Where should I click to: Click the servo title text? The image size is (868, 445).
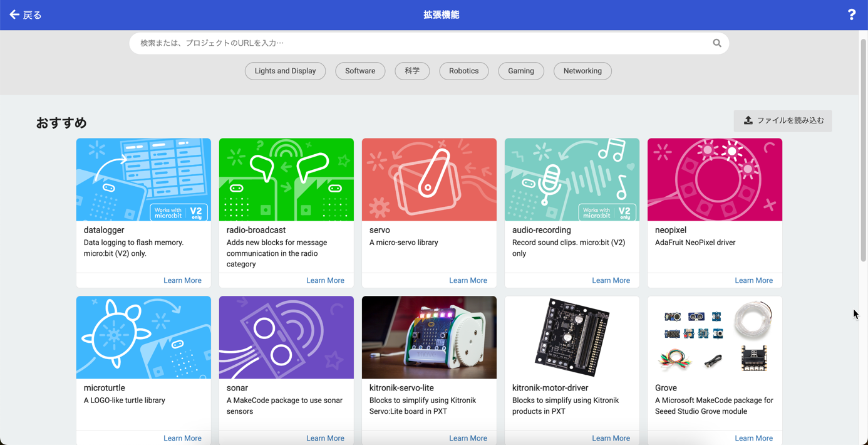point(380,230)
